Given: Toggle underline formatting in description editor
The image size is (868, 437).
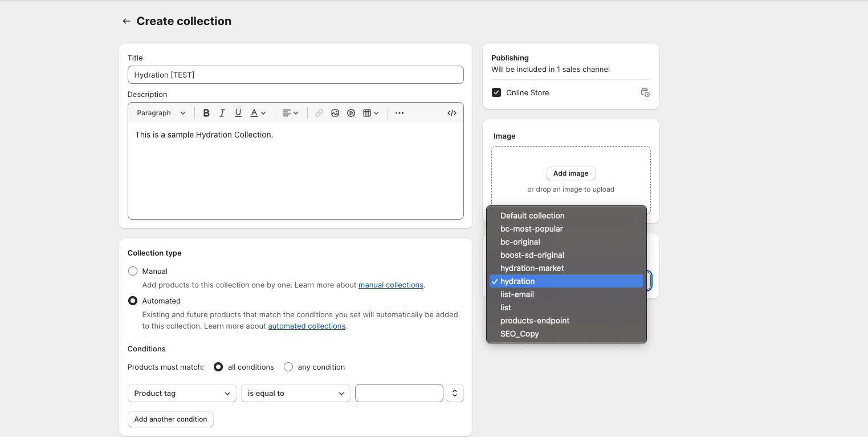Looking at the screenshot, I should coord(238,113).
